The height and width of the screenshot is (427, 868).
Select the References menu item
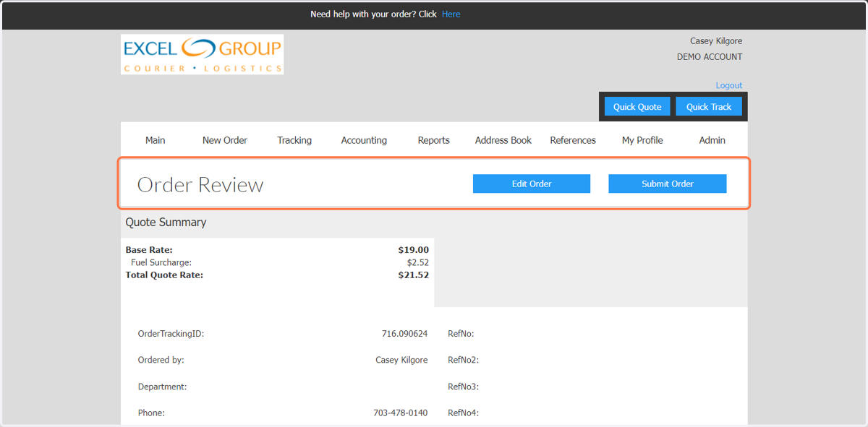(573, 140)
